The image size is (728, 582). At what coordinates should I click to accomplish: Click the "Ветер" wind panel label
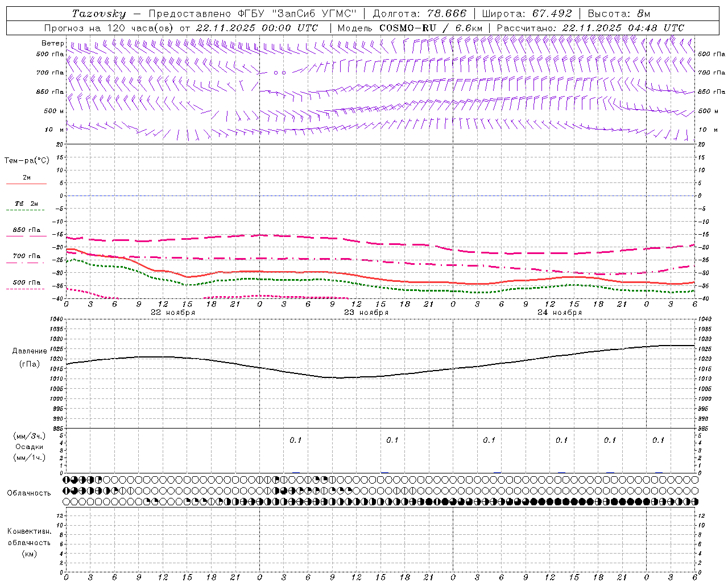click(53, 43)
